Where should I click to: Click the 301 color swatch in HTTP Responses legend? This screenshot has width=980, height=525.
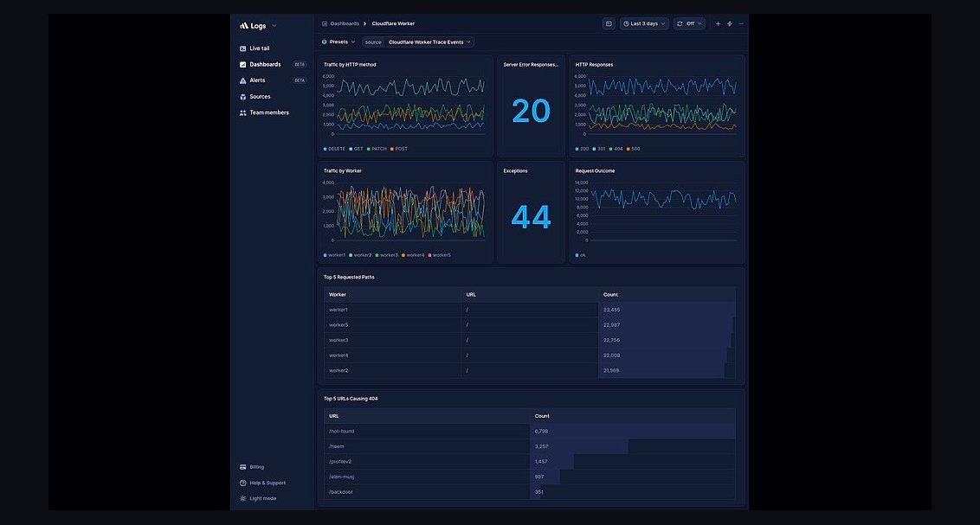tap(595, 150)
